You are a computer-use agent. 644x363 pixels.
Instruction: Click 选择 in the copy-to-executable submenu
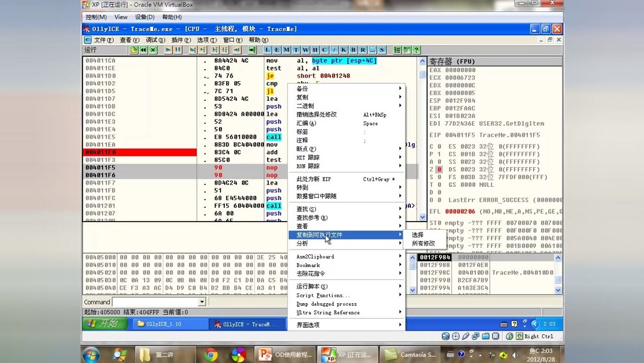[x=420, y=236]
